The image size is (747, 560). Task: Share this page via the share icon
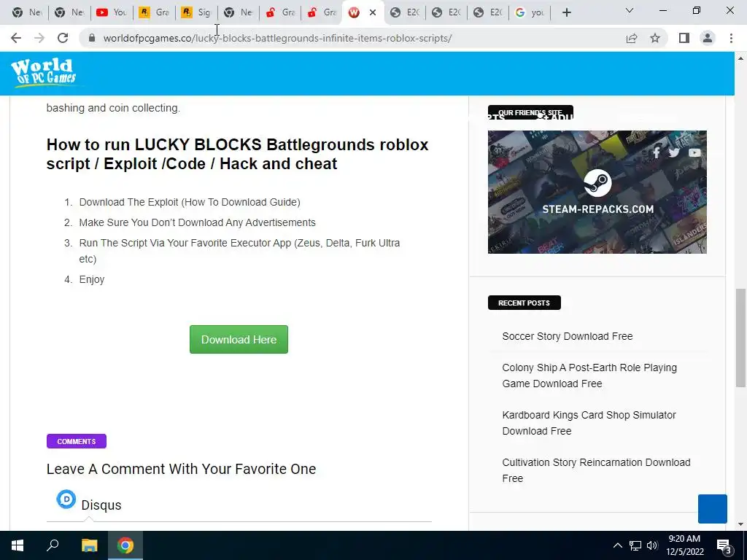[x=632, y=38]
